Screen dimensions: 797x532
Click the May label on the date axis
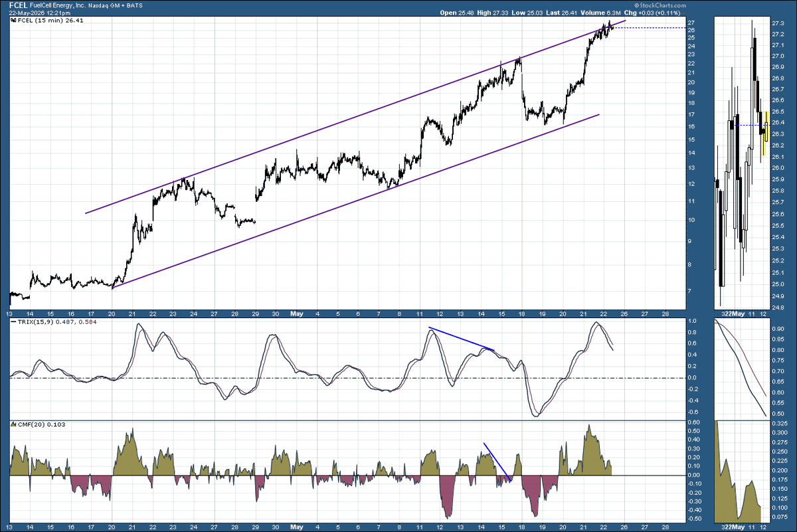(296, 313)
